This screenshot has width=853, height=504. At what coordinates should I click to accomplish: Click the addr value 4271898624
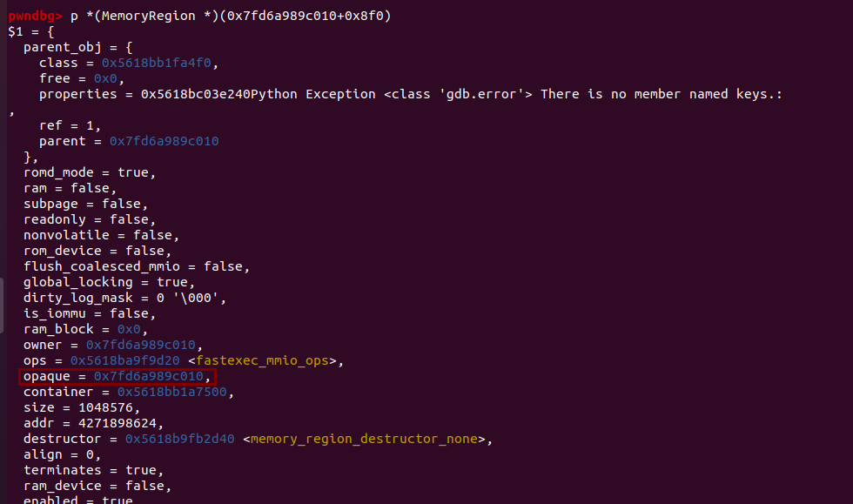click(x=118, y=423)
